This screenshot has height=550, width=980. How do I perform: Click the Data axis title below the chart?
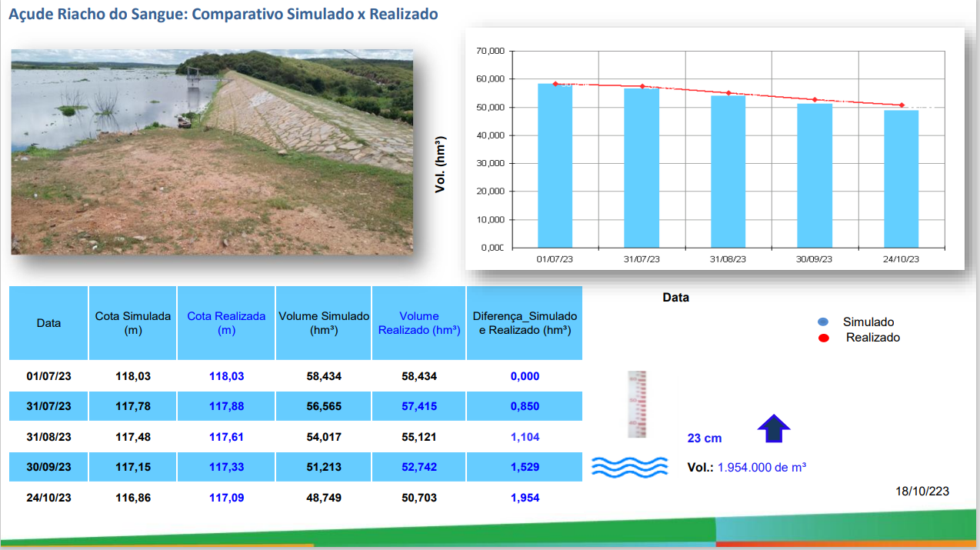pyautogui.click(x=676, y=297)
